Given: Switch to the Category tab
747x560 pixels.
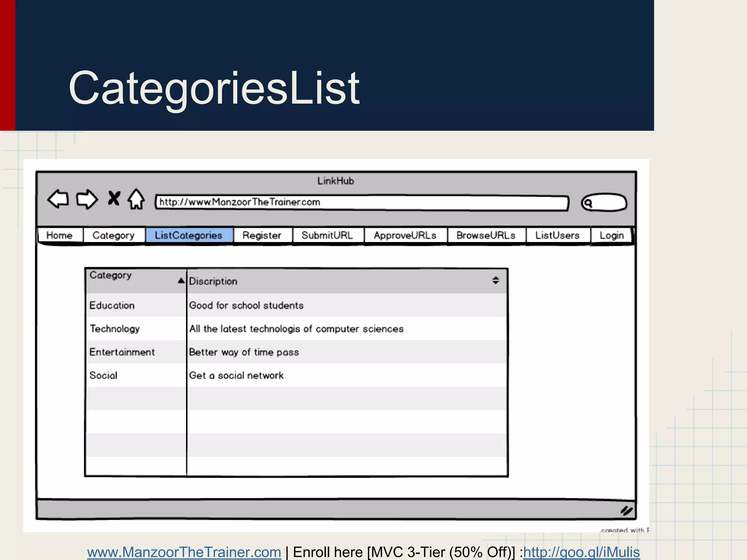Looking at the screenshot, I should pyautogui.click(x=113, y=236).
